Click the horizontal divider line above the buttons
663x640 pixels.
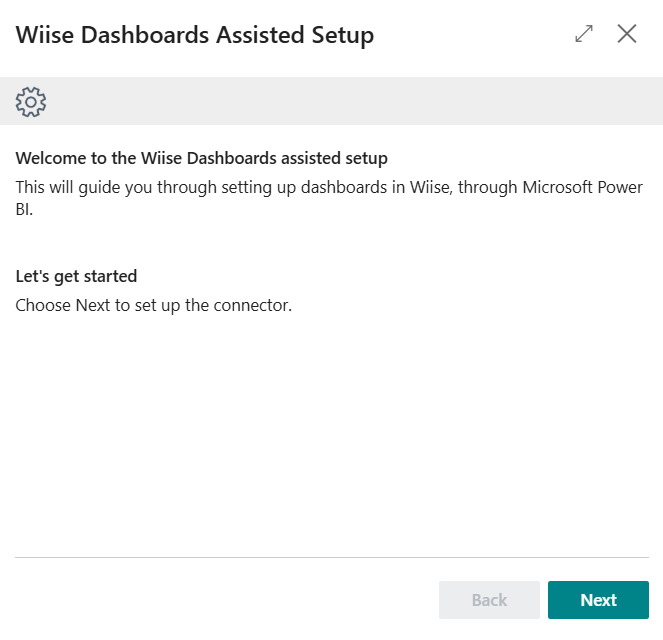pyautogui.click(x=332, y=557)
